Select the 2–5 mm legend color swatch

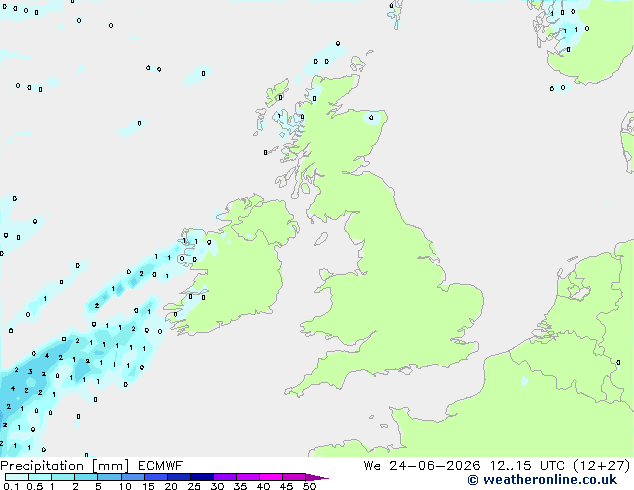click(86, 477)
